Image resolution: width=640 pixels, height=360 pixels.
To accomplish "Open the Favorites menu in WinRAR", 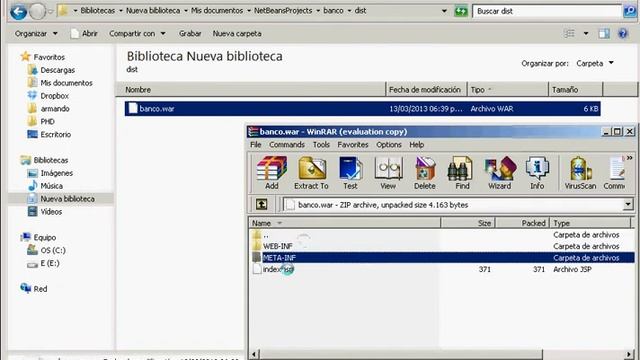I will point(353,144).
